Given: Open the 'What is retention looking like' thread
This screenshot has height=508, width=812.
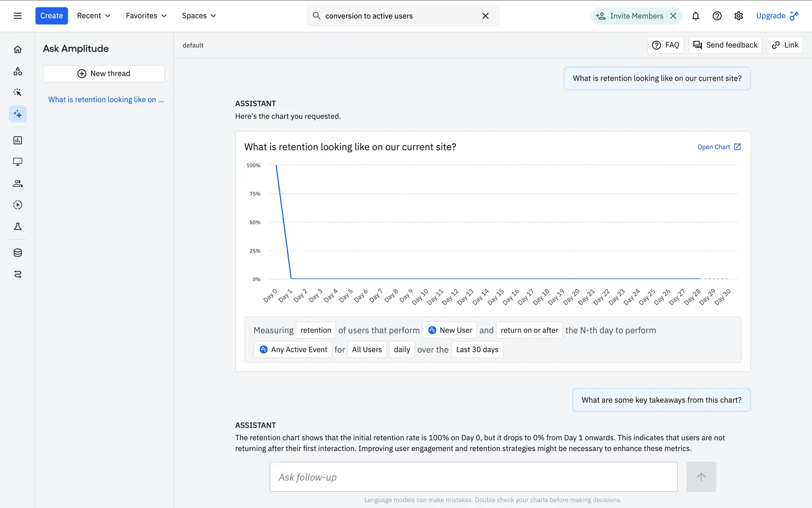Looking at the screenshot, I should tap(106, 99).
